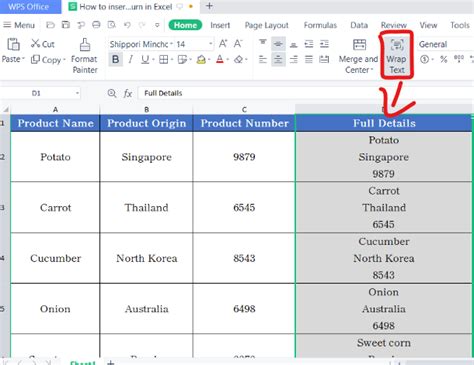Open the Menu hamburger button
Image resolution: width=474 pixels, height=365 pixels.
click(19, 25)
